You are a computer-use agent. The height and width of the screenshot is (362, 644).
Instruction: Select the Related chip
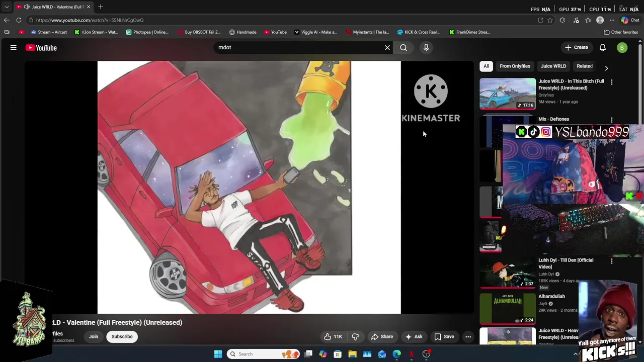point(584,66)
